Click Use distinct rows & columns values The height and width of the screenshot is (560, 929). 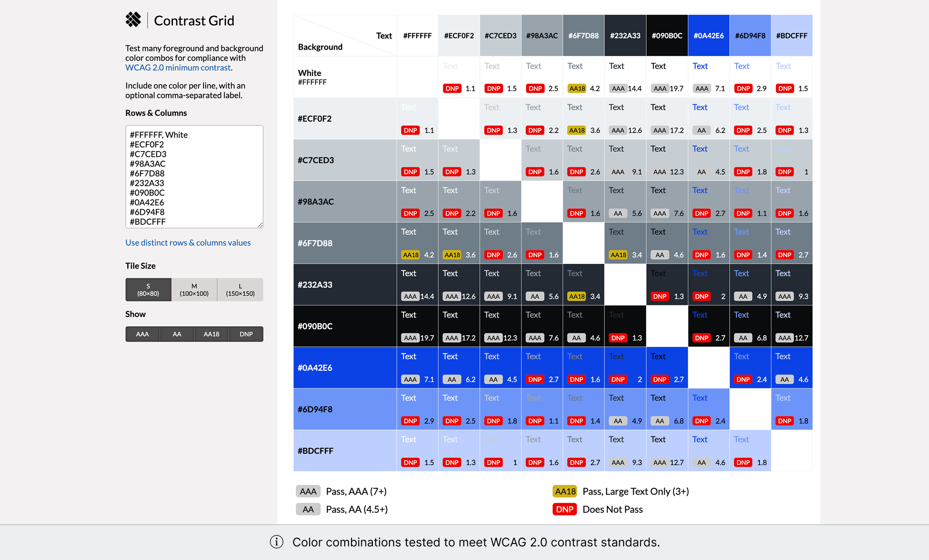(188, 243)
